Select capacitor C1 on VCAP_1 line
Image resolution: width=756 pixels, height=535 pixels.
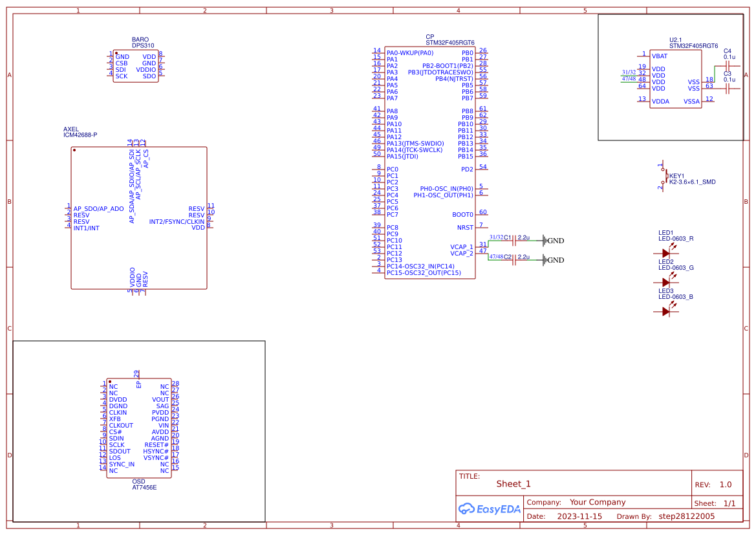pyautogui.click(x=513, y=243)
